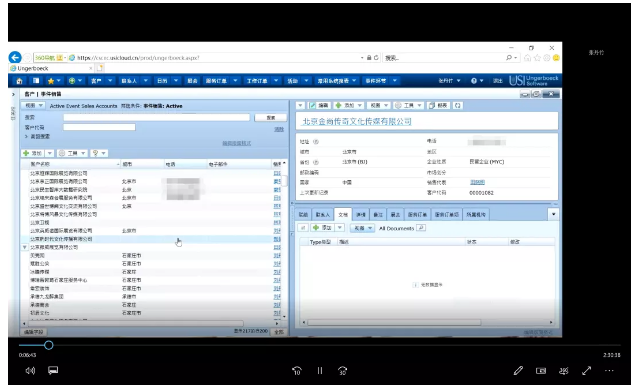Image resolution: width=636 pixels, height=388 pixels.
Task: Pause the video playback
Action: click(320, 371)
